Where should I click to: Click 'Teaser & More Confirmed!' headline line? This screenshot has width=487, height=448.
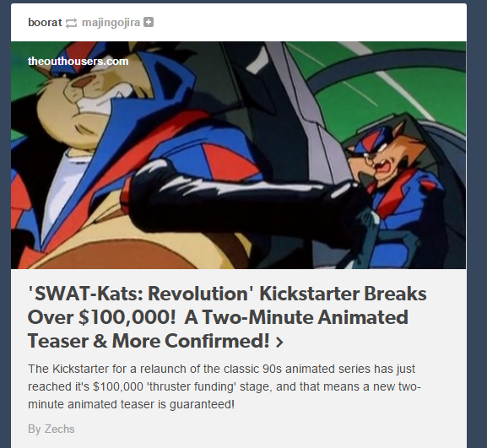149,341
